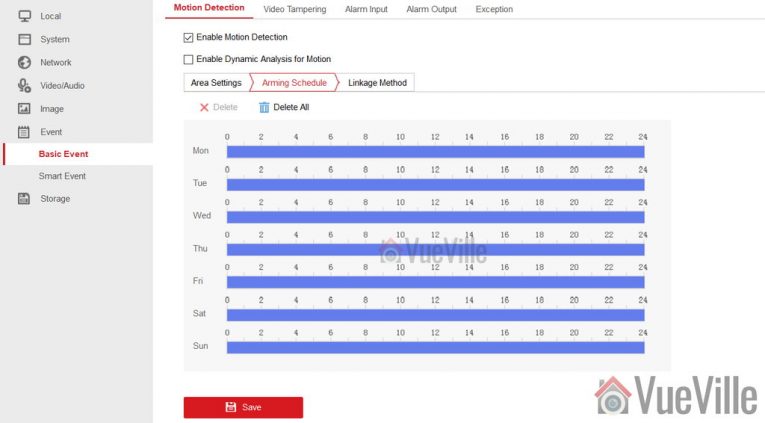Click the Thu row label
This screenshot has width=765, height=423.
(x=200, y=248)
